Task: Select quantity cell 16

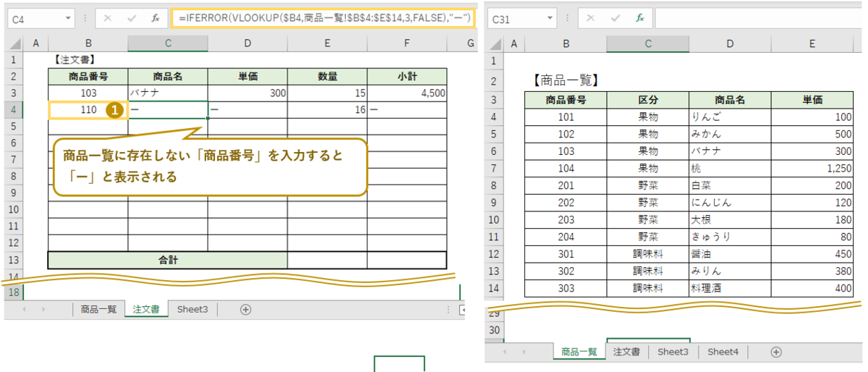Action: click(327, 109)
